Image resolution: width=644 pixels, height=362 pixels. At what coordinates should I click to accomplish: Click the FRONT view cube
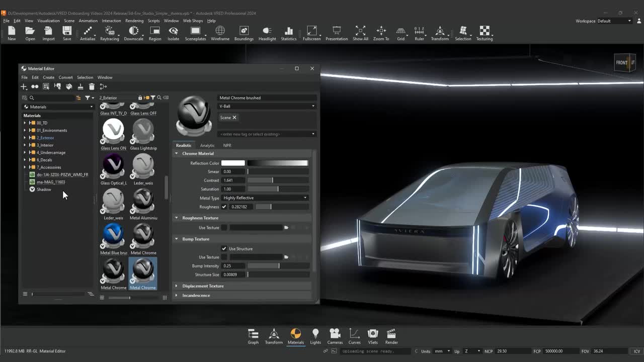point(622,63)
